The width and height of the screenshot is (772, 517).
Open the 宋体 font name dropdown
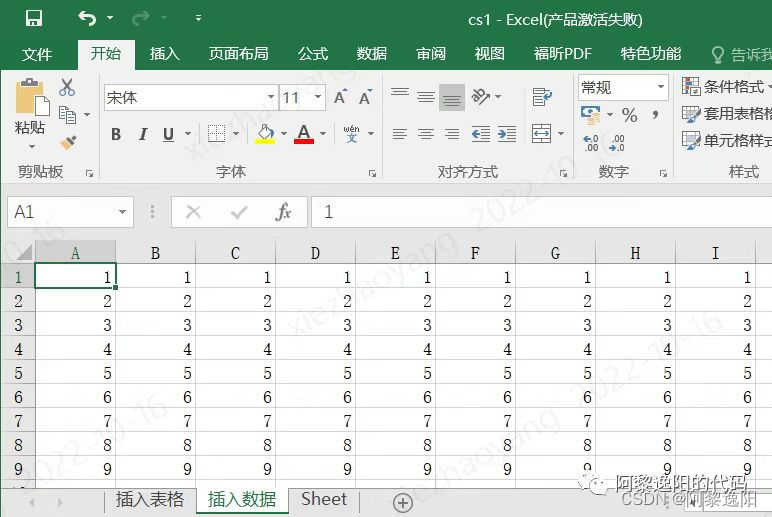coord(271,97)
